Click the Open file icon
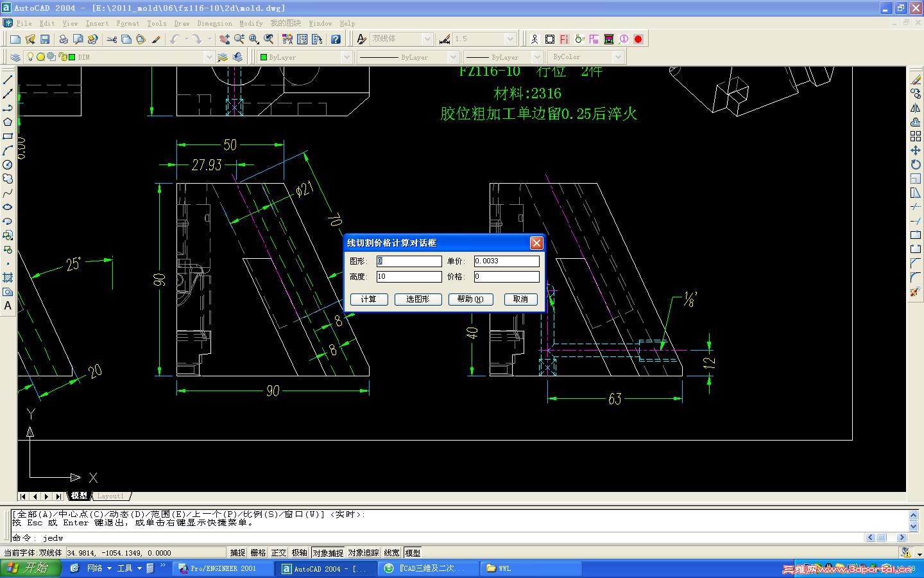The width and height of the screenshot is (924, 578). [x=30, y=39]
